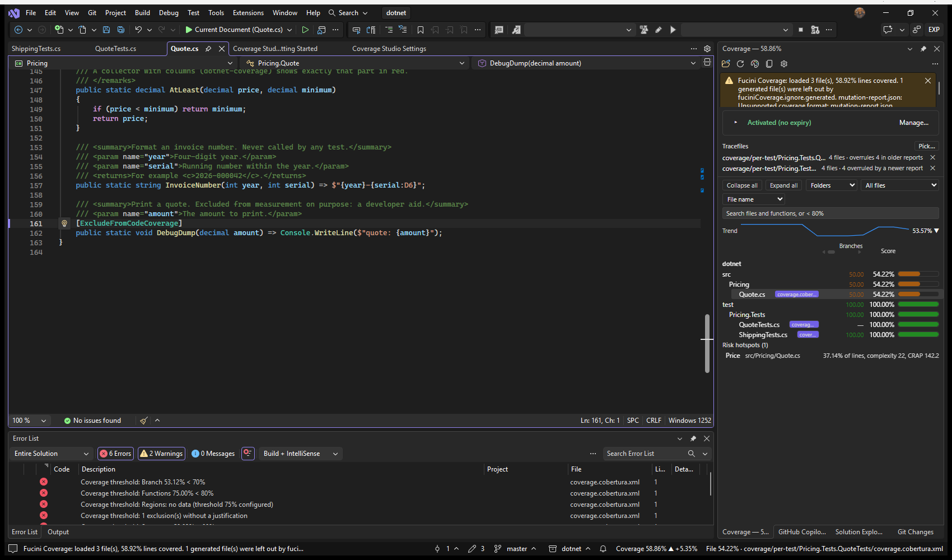The width and height of the screenshot is (952, 560).
Task: Click Start Without Debugging outline play icon
Action: (305, 30)
